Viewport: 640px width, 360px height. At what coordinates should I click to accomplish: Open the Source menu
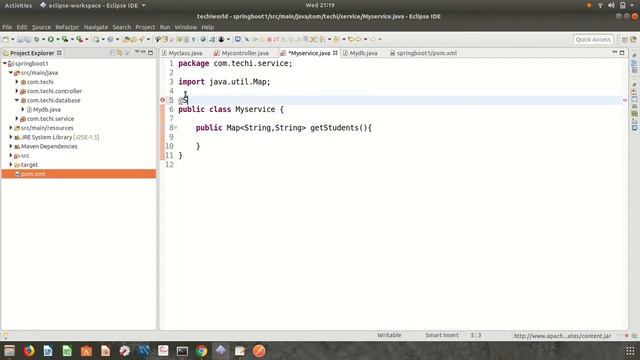(41, 27)
